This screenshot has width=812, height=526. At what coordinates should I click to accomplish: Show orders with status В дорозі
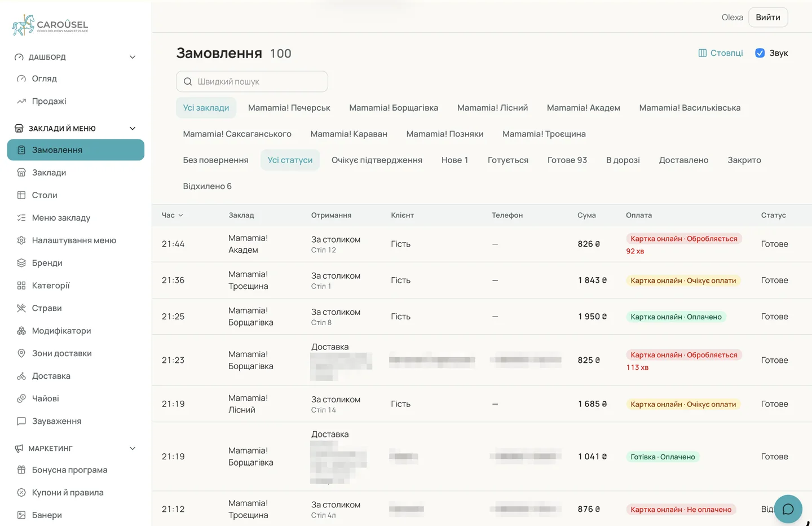tap(623, 160)
